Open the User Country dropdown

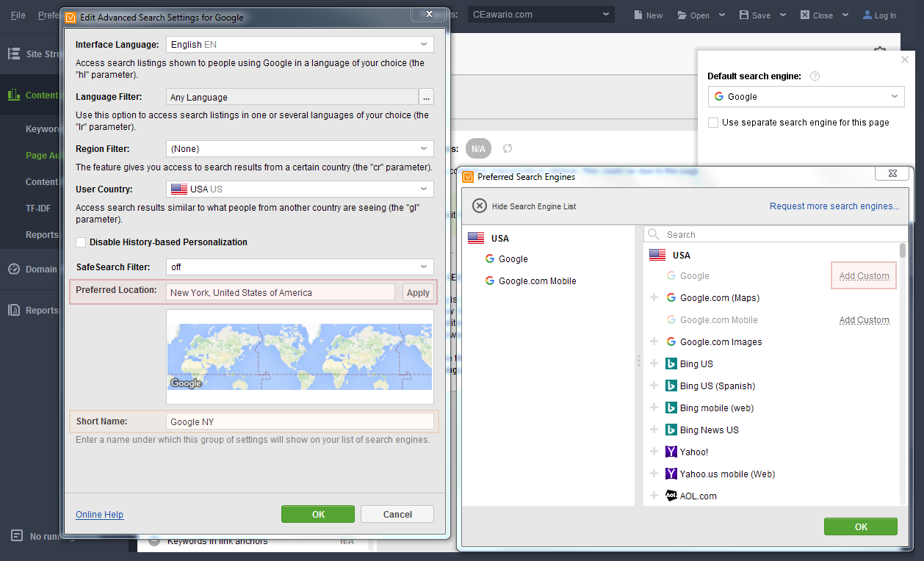[300, 189]
